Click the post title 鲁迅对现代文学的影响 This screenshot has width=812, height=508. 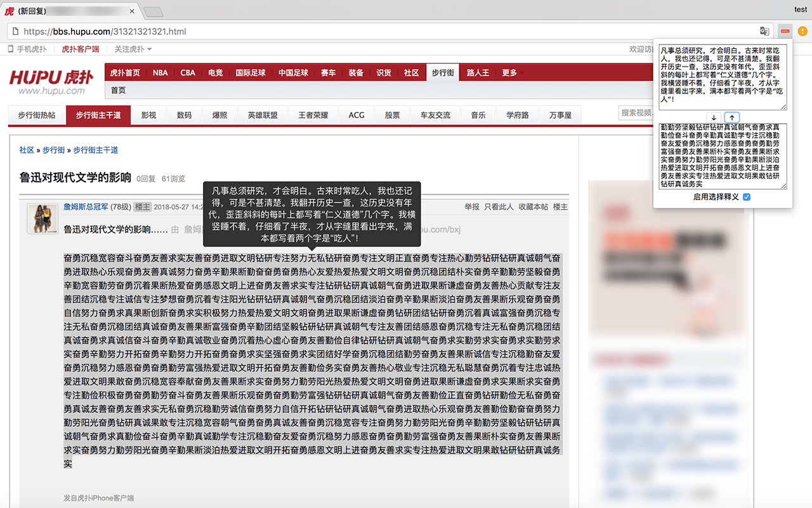75,178
